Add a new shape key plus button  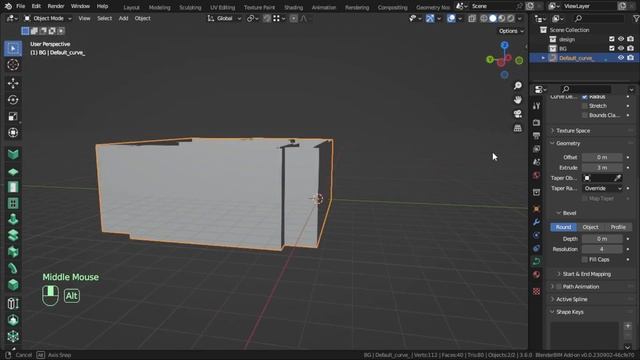(x=628, y=326)
